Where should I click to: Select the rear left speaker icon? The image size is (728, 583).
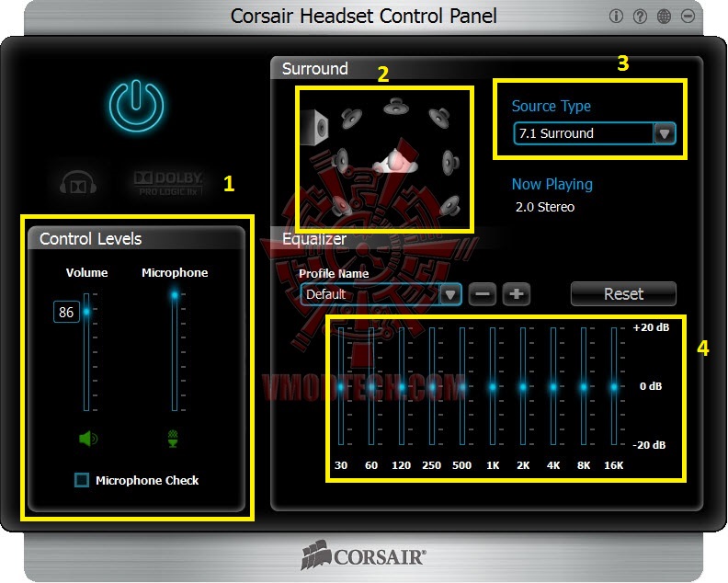(x=343, y=206)
